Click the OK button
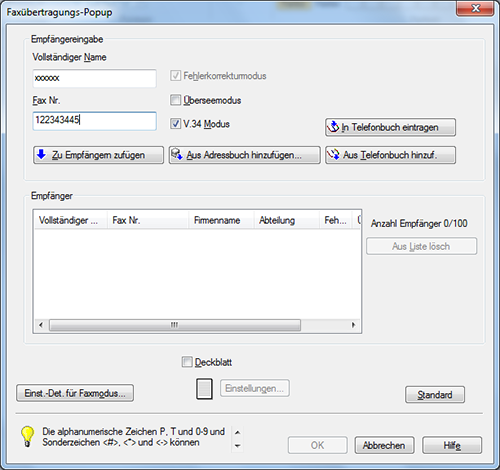Viewport: 500px width, 470px height. [318, 445]
